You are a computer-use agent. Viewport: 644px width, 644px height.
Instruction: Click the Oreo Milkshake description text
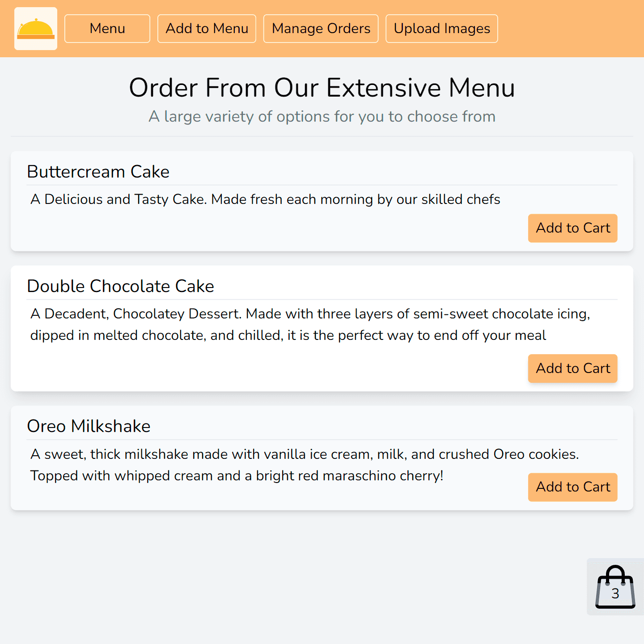point(305,465)
